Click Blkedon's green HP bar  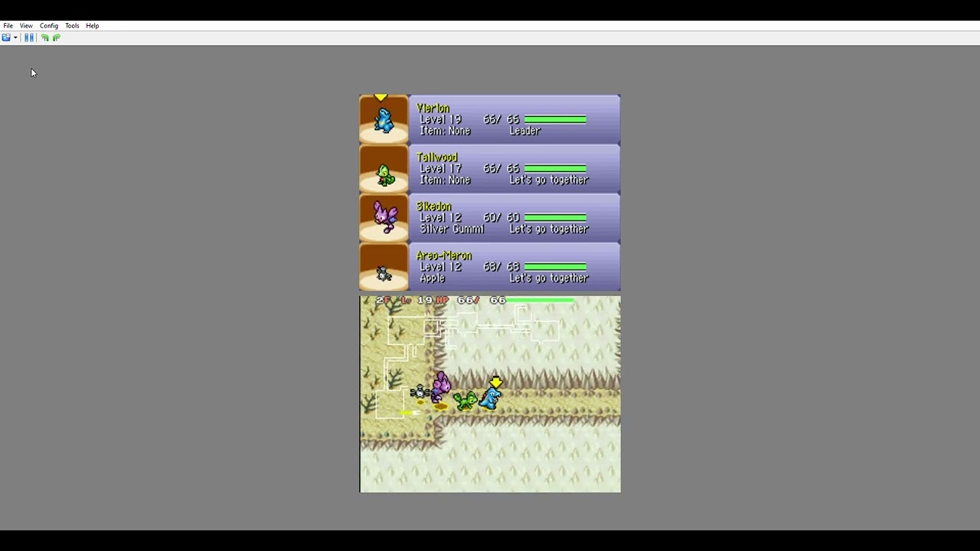tap(555, 217)
